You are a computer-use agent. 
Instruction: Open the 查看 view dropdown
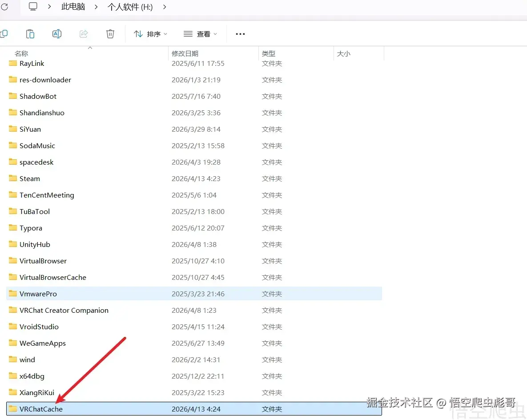(x=200, y=34)
